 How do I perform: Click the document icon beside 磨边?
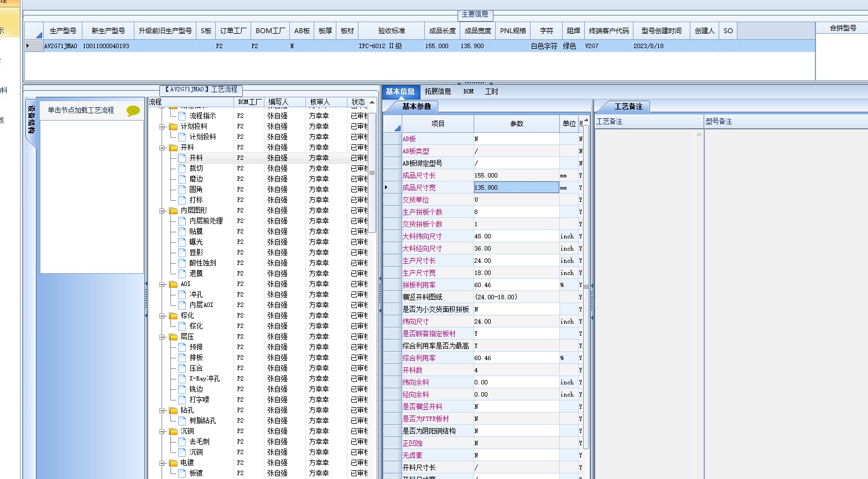[x=182, y=179]
